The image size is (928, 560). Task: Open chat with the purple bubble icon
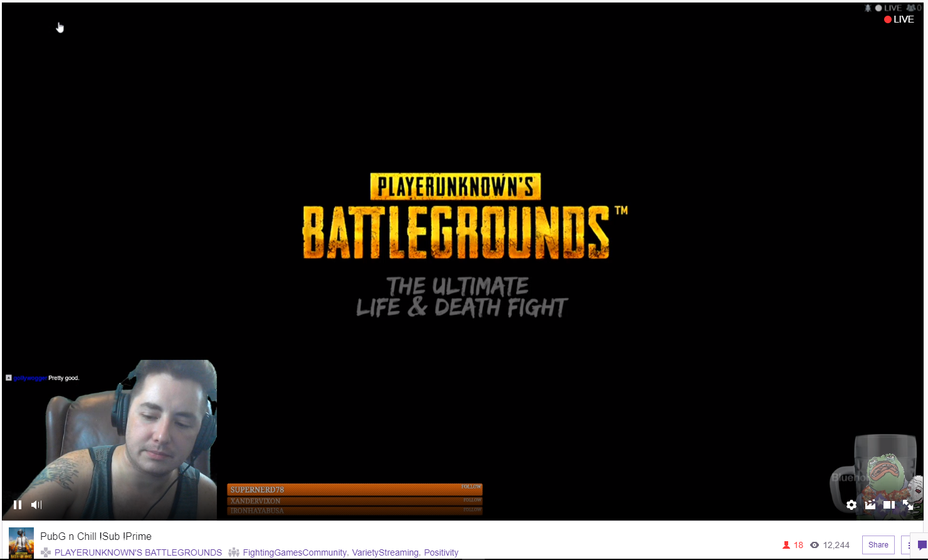point(922,546)
